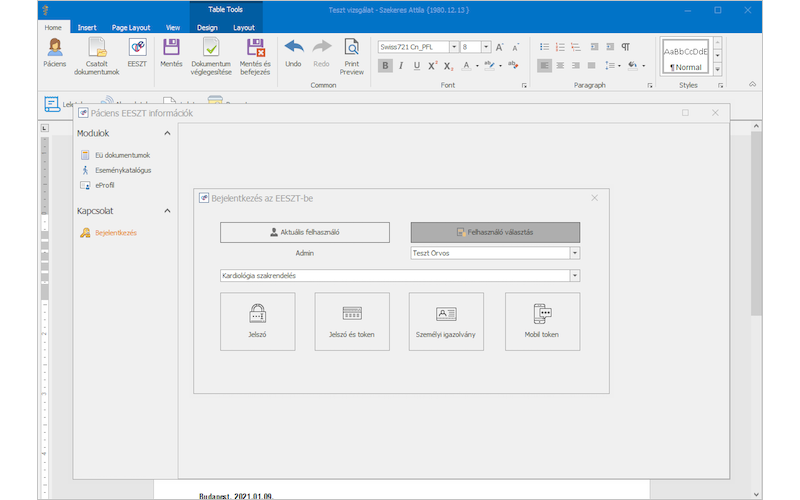Open the Teszt Orvos user dropdown
Image resolution: width=800 pixels, height=500 pixels.
pyautogui.click(x=575, y=253)
